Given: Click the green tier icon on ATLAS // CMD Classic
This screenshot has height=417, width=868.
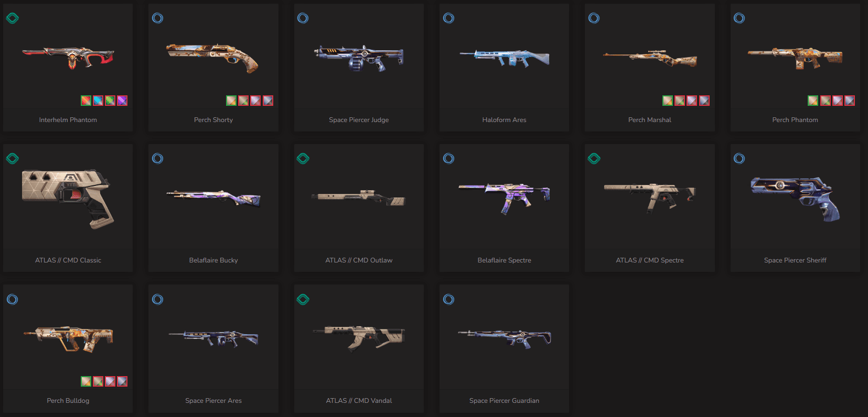Looking at the screenshot, I should [13, 159].
